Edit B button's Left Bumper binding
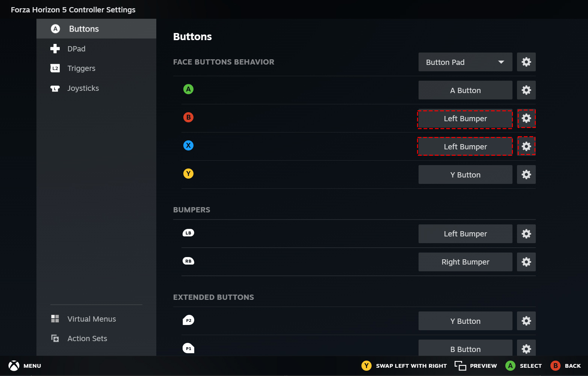The height and width of the screenshot is (376, 588). click(465, 119)
